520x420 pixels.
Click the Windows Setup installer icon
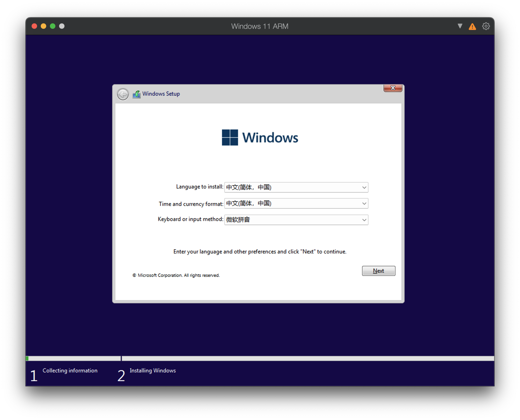(136, 94)
